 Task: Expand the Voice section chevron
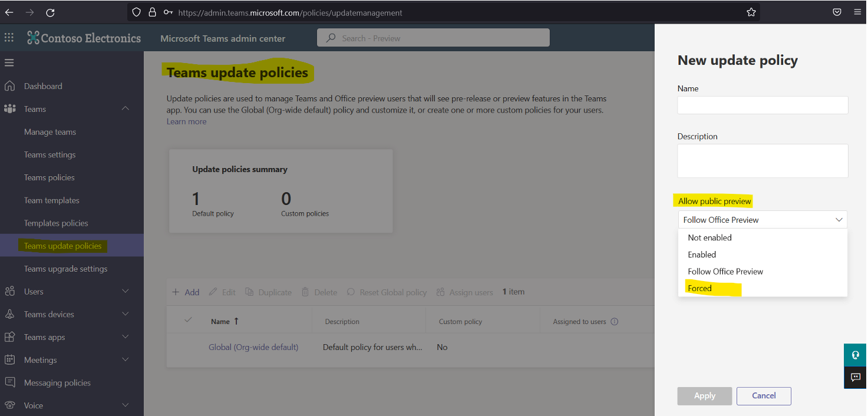point(126,405)
